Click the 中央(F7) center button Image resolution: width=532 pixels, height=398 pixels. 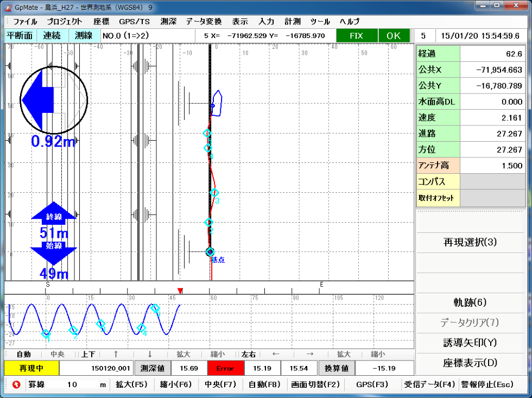click(220, 384)
